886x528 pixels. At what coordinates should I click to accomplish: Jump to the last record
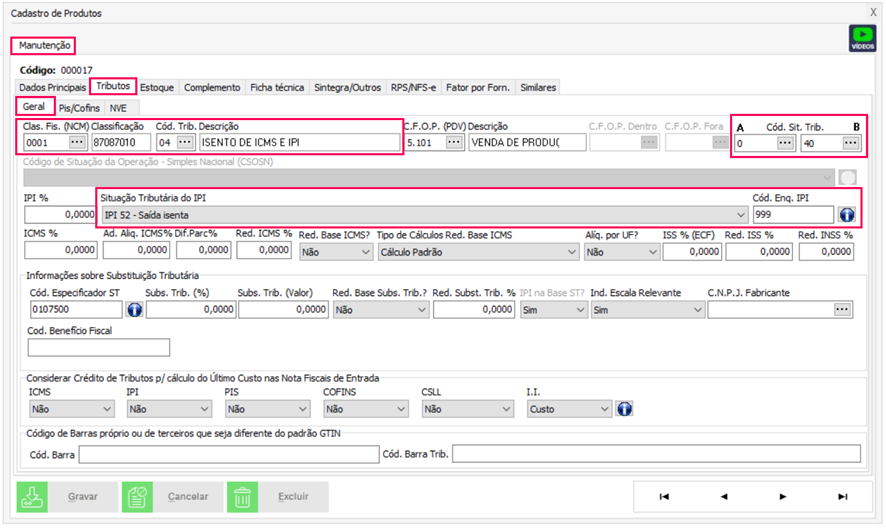[x=842, y=496]
